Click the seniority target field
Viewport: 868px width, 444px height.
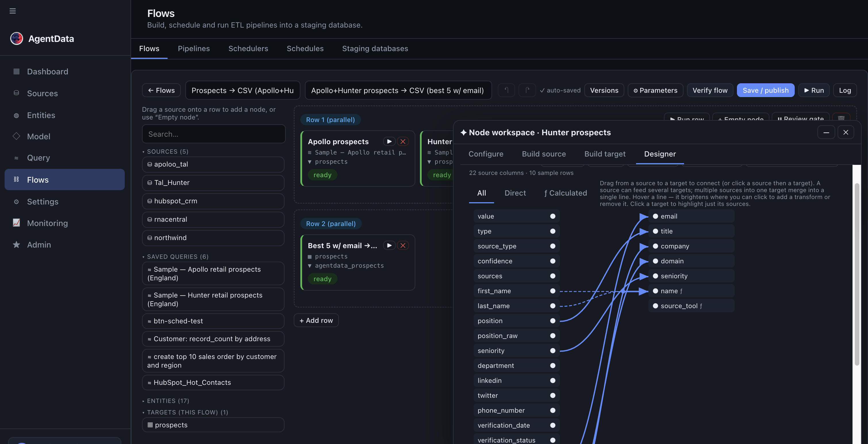coord(692,276)
